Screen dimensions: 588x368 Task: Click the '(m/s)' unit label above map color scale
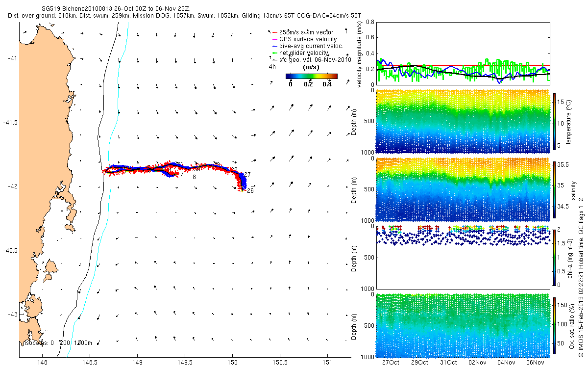pos(311,67)
